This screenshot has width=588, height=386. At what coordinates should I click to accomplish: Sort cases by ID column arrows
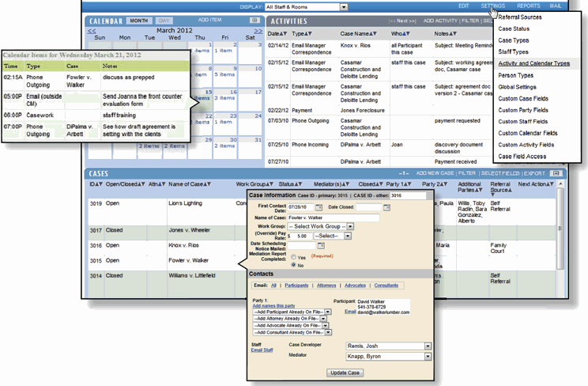pos(99,184)
